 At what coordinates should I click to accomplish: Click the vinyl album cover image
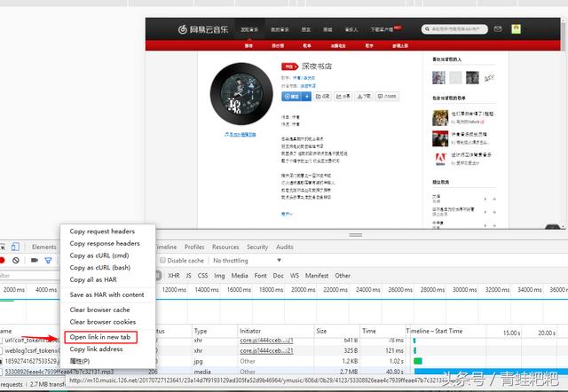coord(241,94)
